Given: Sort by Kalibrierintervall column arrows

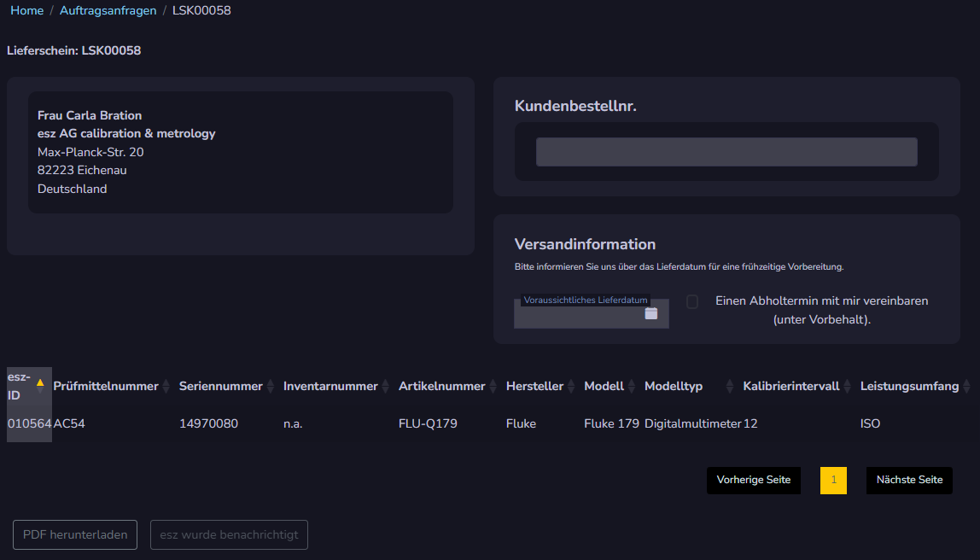Looking at the screenshot, I should tap(848, 387).
